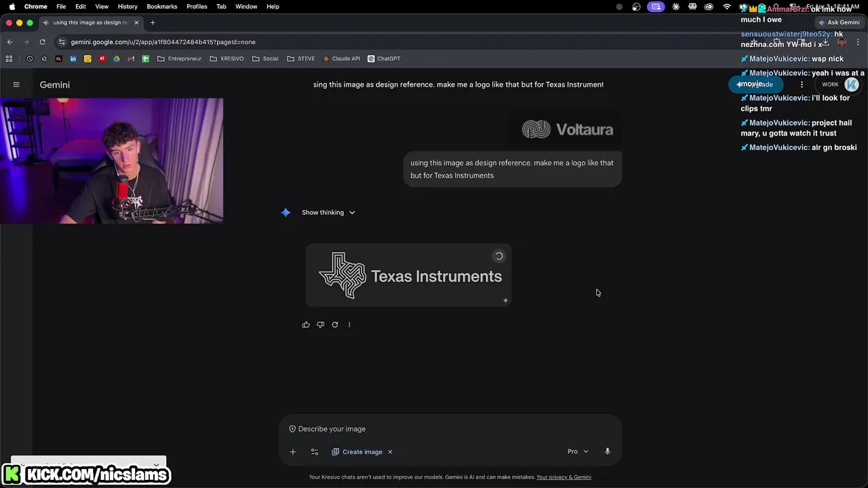
Task: Select the 'using this image as design' tab
Action: click(x=90, y=22)
